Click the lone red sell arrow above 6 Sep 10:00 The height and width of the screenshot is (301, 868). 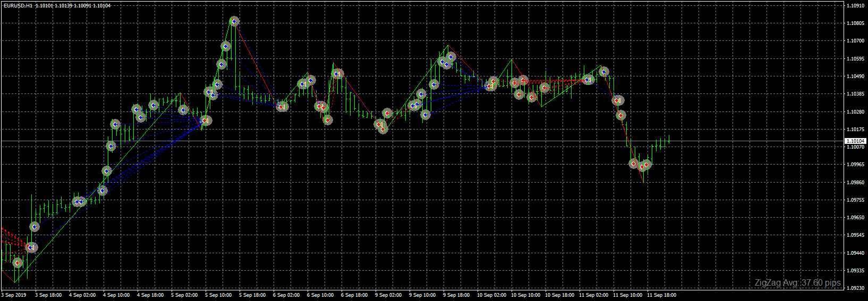pyautogui.click(x=327, y=120)
